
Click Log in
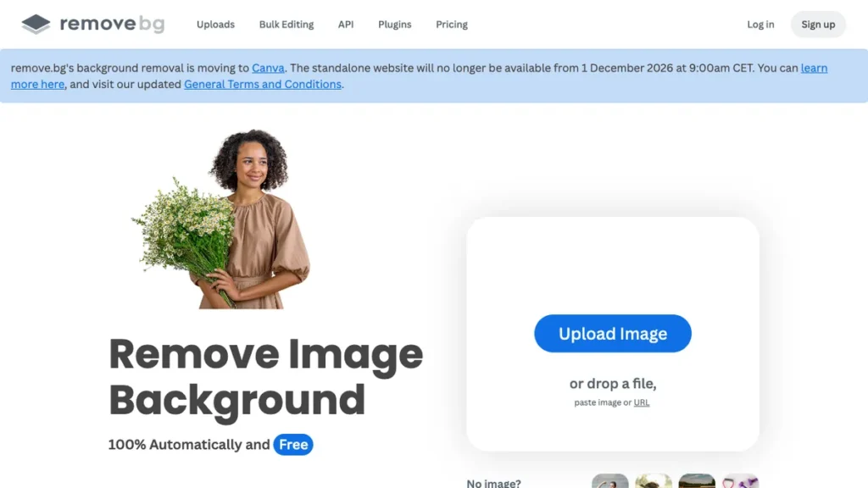(x=760, y=25)
